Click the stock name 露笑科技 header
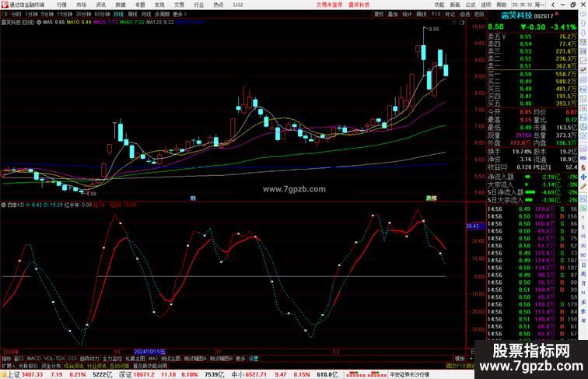This screenshot has height=379, width=588. coord(516,16)
